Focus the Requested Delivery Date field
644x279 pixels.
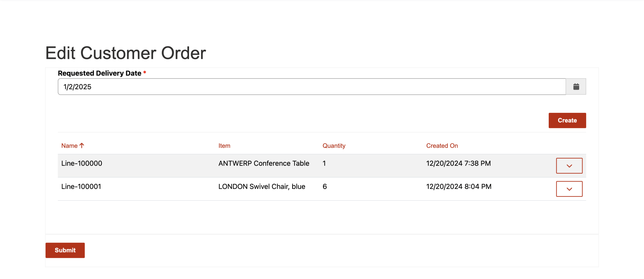point(311,87)
